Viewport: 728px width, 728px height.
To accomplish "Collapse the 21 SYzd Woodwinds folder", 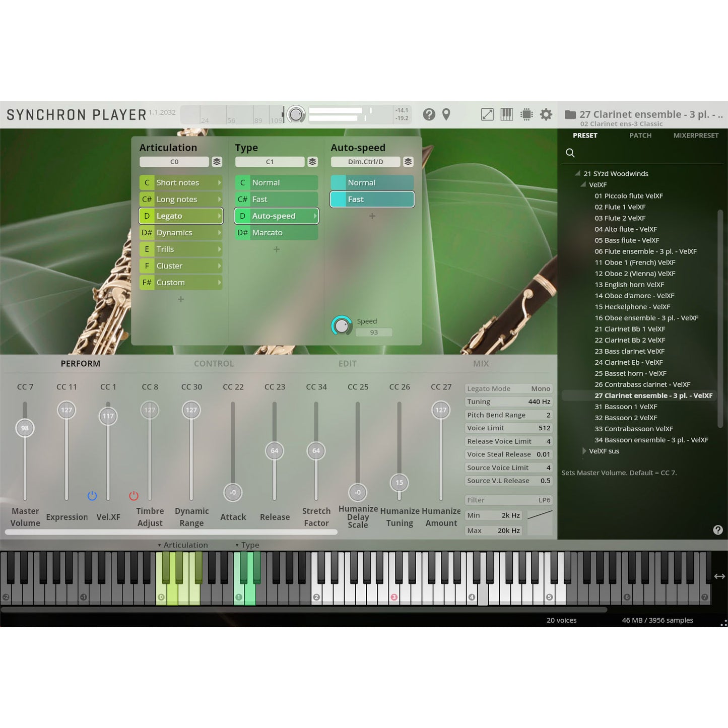I will pos(578,173).
